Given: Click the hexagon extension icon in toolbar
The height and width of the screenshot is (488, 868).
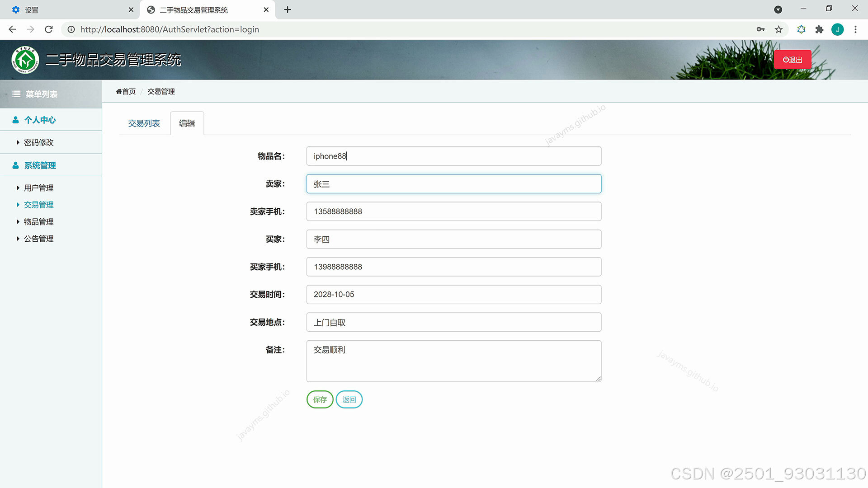Looking at the screenshot, I should pyautogui.click(x=801, y=29).
